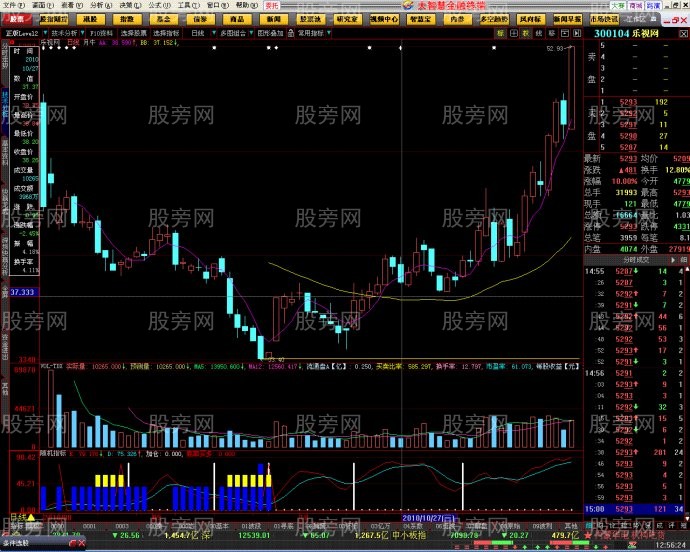The width and height of the screenshot is (690, 552).
Task: Expand the 正版Level2 dropdown arrow
Action: [45, 33]
